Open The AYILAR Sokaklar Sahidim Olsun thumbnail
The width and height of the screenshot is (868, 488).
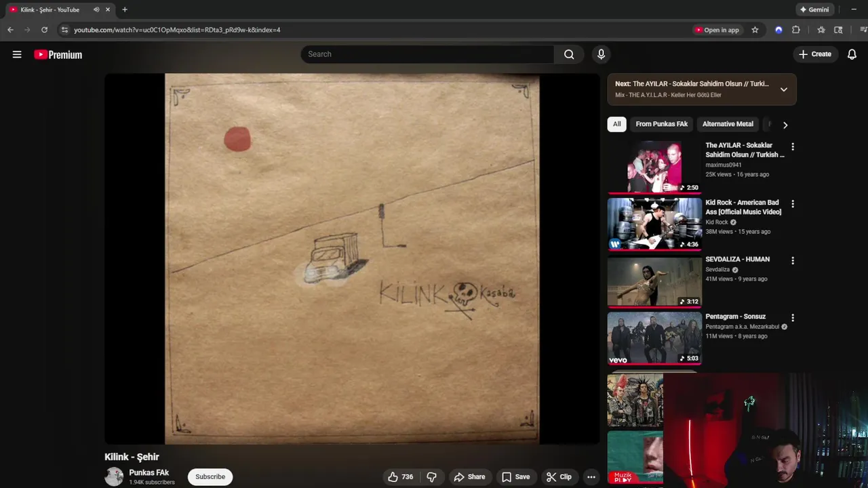pyautogui.click(x=654, y=167)
